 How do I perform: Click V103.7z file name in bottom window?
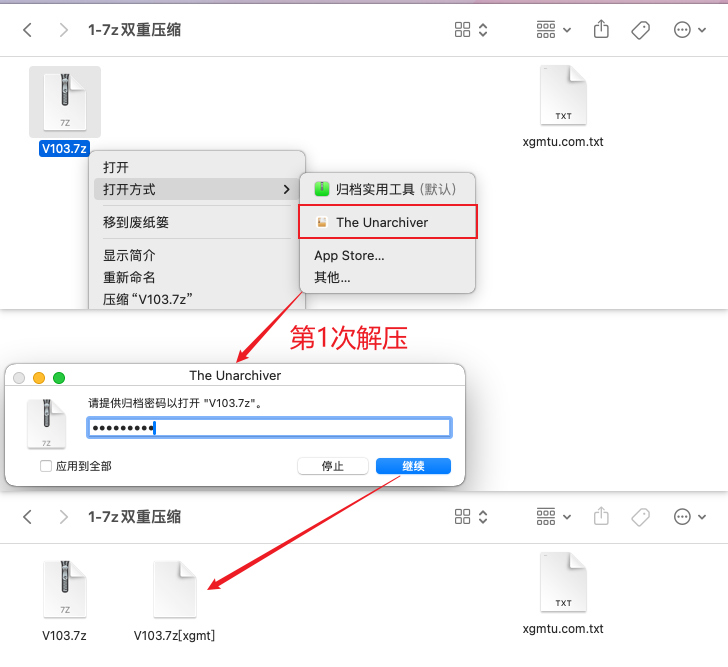click(64, 635)
